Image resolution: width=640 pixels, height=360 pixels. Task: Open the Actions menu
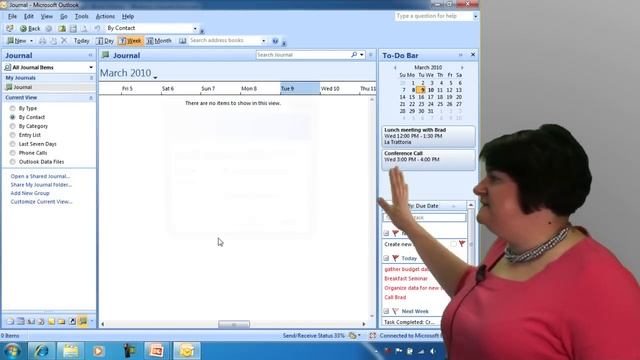pyautogui.click(x=105, y=16)
